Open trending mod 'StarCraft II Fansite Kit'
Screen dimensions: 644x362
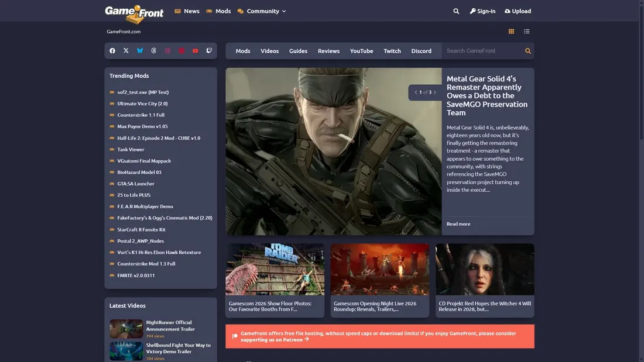pos(141,230)
